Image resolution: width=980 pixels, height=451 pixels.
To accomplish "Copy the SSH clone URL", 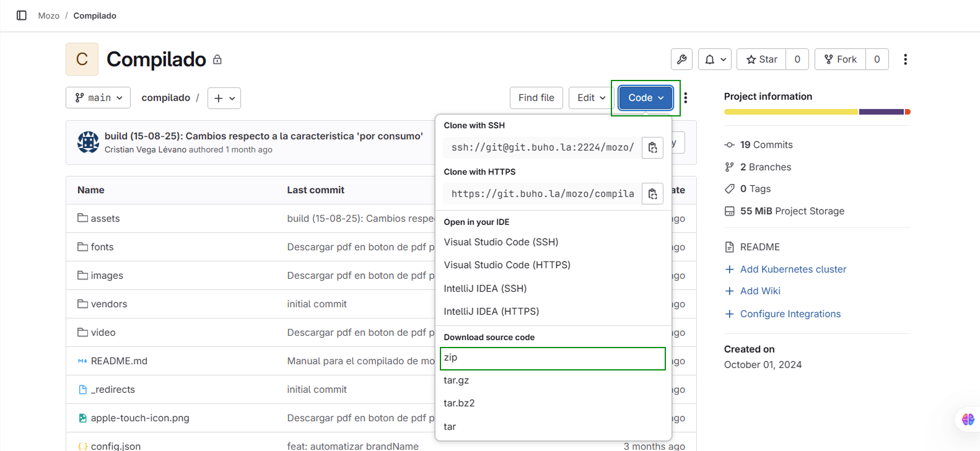I will click(652, 147).
